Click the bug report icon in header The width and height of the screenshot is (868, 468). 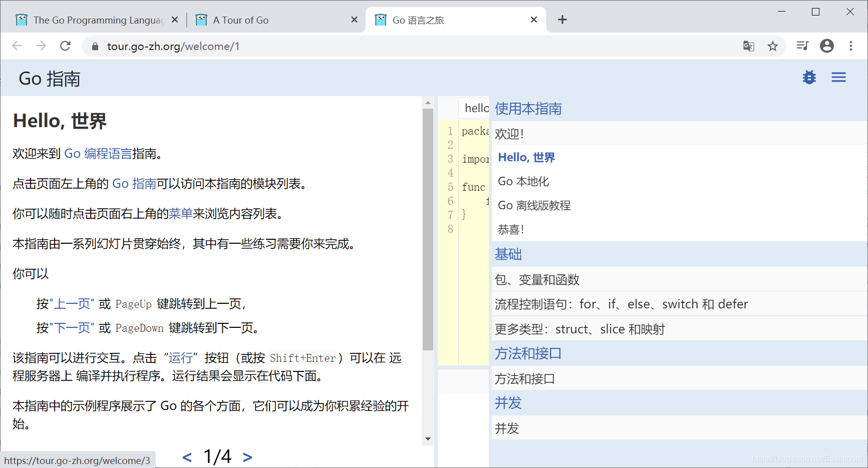(x=809, y=78)
